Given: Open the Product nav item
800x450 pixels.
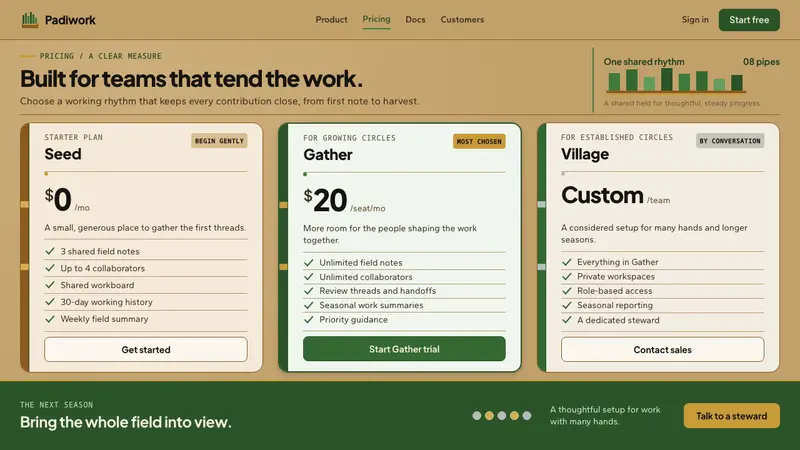Looking at the screenshot, I should point(331,19).
